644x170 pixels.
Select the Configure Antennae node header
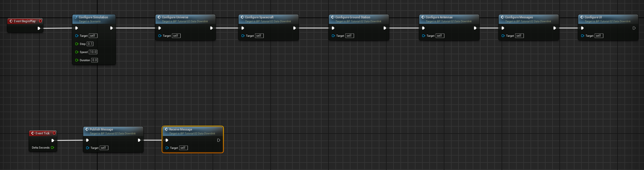coord(439,17)
